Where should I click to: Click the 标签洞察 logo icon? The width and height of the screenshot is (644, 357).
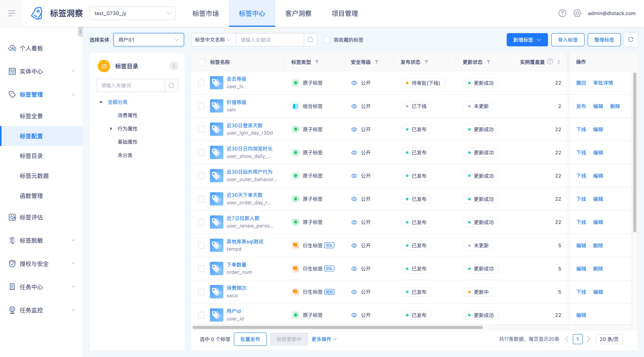37,13
